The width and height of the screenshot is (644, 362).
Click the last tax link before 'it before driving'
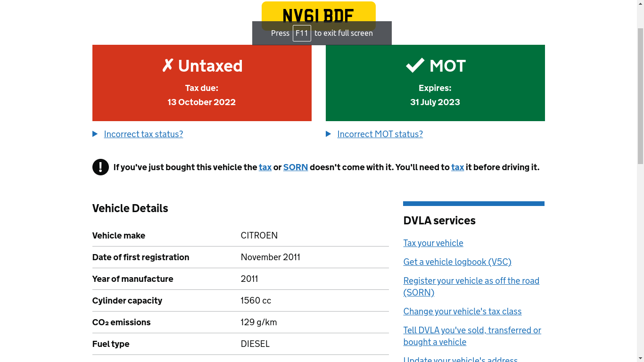point(457,167)
